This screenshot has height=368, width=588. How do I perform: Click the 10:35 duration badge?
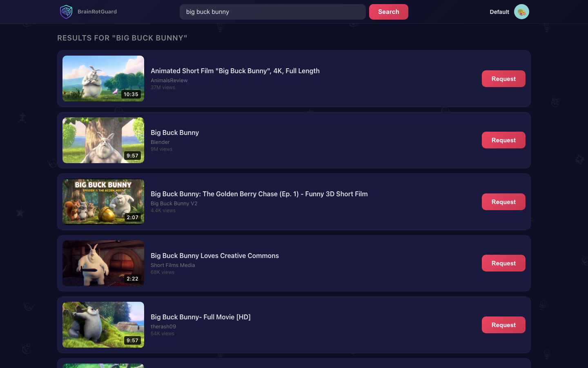pyautogui.click(x=131, y=94)
